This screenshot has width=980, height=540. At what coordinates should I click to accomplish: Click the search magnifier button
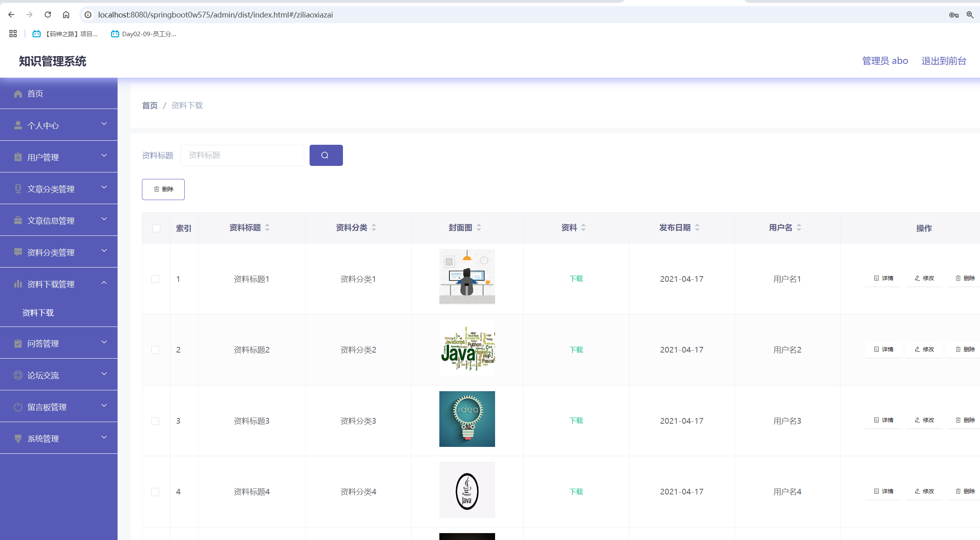(326, 155)
